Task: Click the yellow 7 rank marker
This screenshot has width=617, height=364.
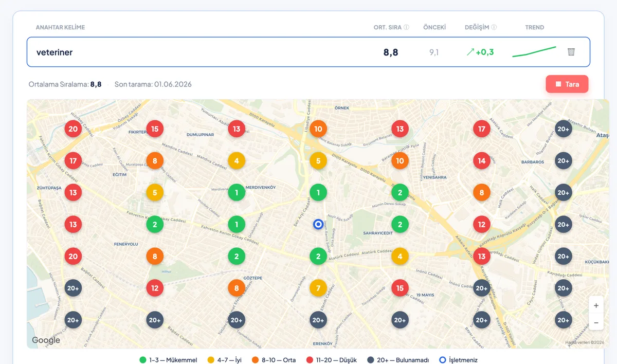Action: coord(318,288)
